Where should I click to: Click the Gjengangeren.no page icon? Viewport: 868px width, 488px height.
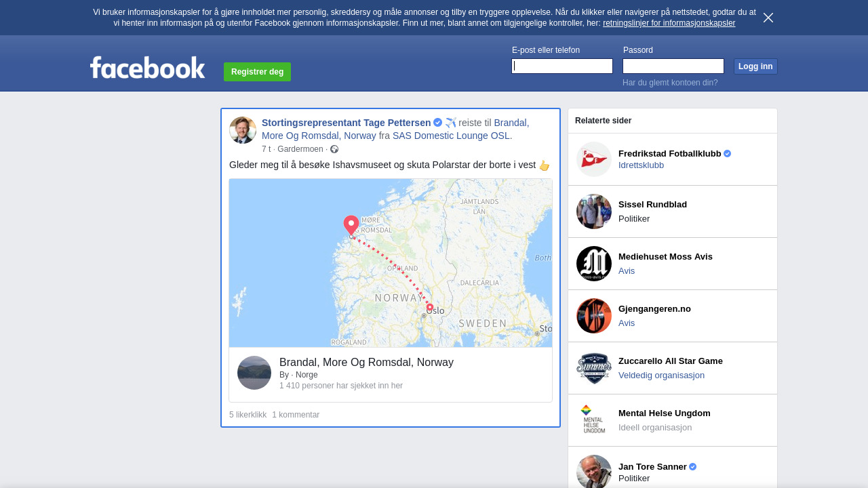point(594,316)
